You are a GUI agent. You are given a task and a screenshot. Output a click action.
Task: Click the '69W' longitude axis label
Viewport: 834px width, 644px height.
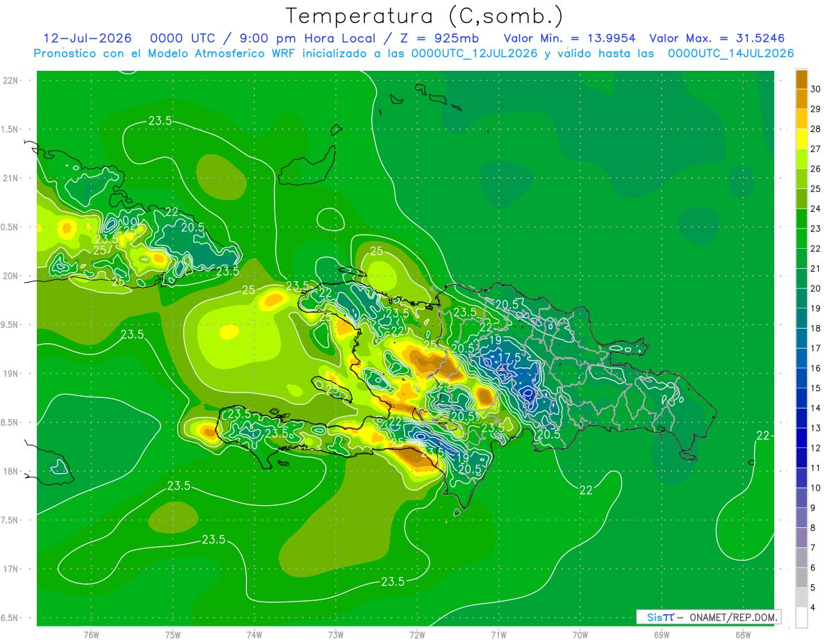661,635
